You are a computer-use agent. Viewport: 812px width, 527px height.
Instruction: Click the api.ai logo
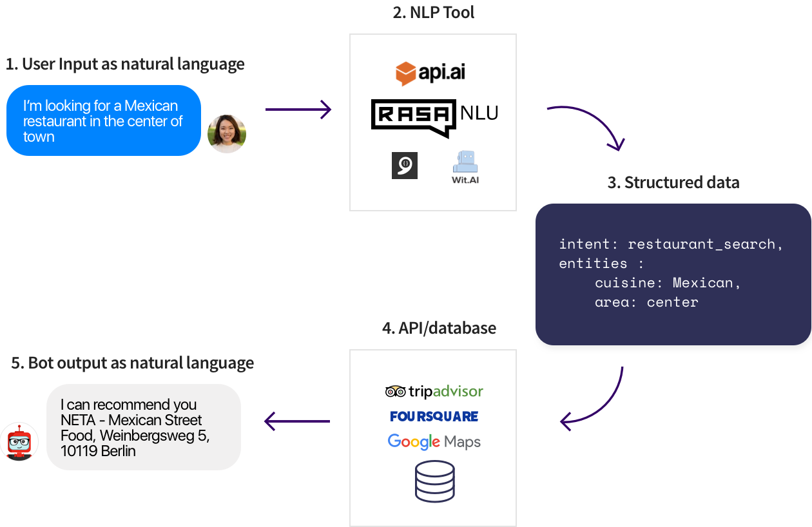430,73
